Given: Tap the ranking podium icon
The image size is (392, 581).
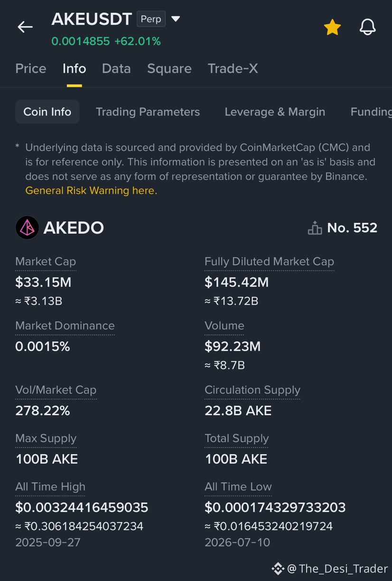Looking at the screenshot, I should [x=315, y=228].
